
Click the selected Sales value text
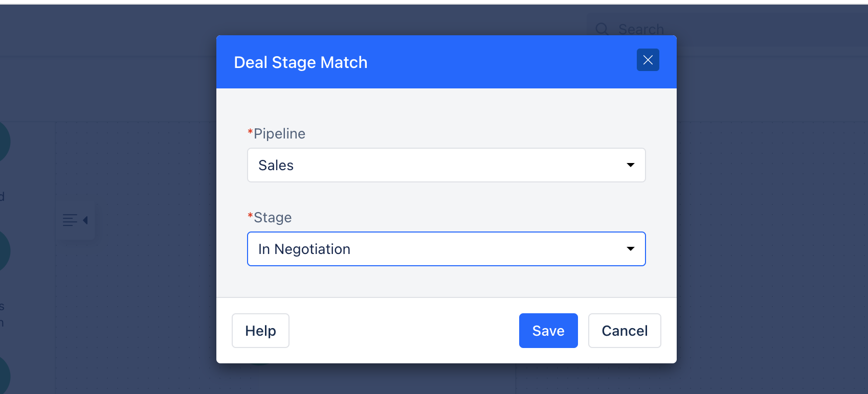[x=276, y=165]
